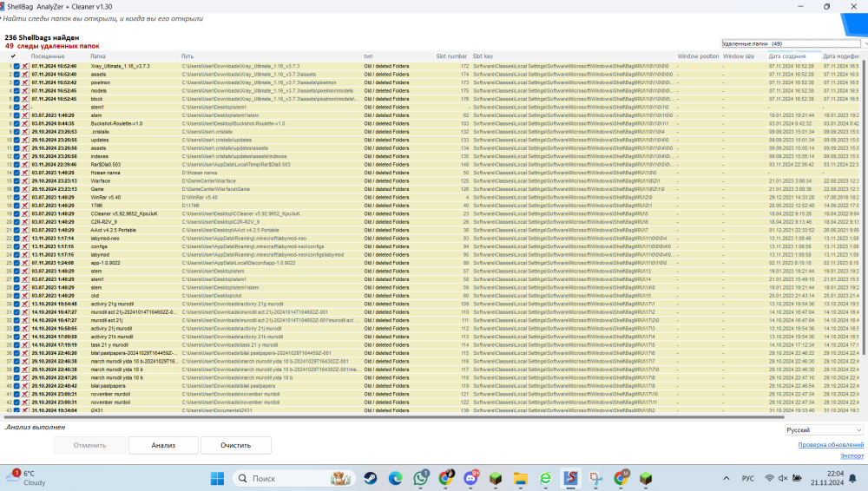Click the red X icon in the Buckshot-Roulette-v1.0 row

[25, 123]
